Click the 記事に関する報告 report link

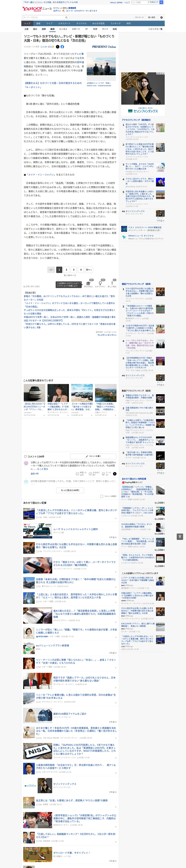(31, 286)
